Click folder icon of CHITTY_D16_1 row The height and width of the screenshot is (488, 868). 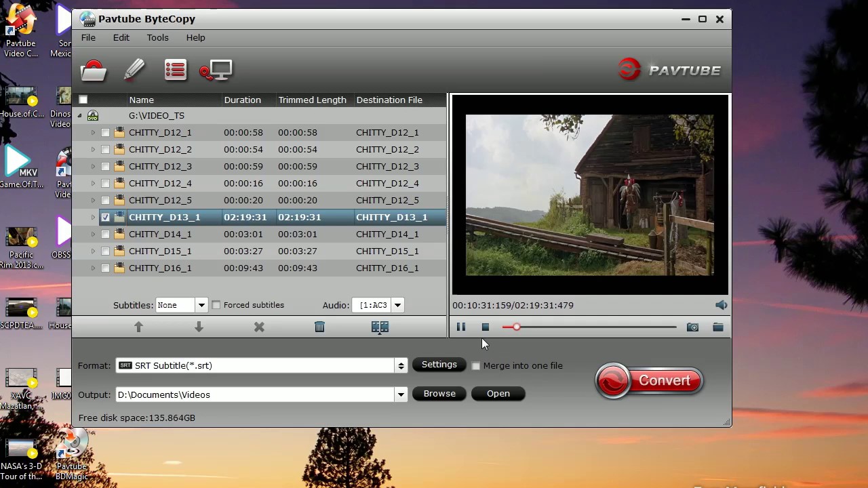coord(119,268)
